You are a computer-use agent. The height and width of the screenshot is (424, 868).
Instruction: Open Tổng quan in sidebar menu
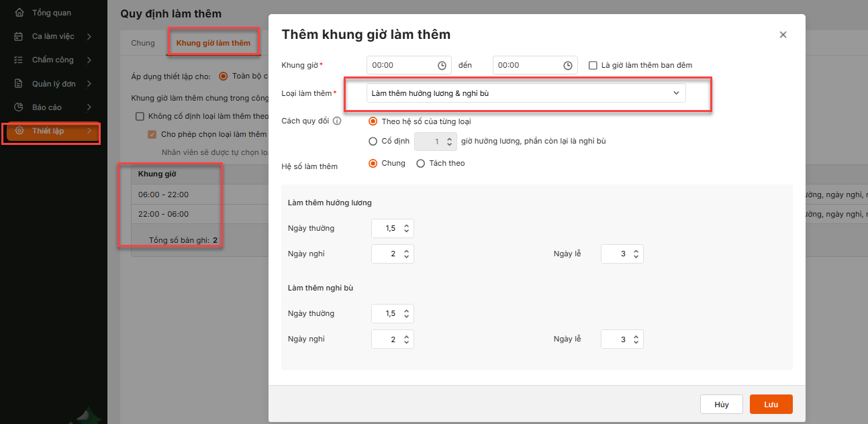point(52,13)
